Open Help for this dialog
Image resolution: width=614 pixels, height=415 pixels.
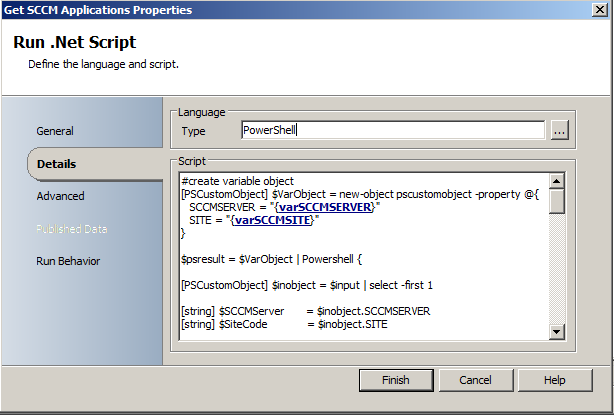(554, 380)
